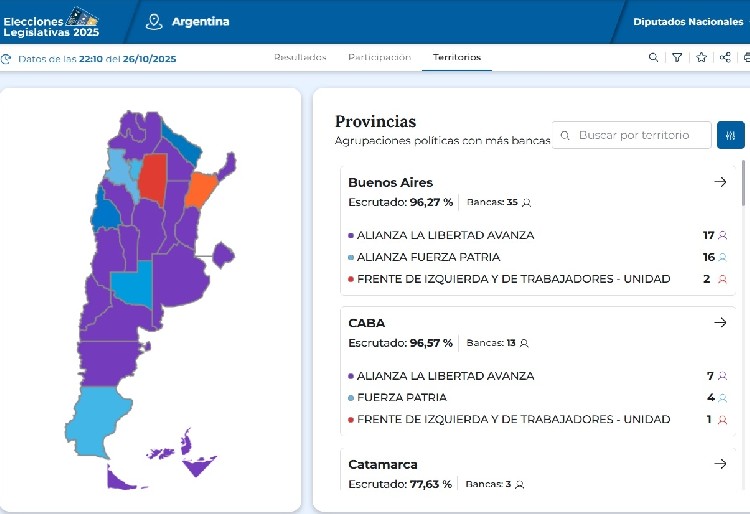Image resolution: width=750 pixels, height=514 pixels.
Task: Open the Diputados Nacionales selector
Action: pyautogui.click(x=687, y=22)
